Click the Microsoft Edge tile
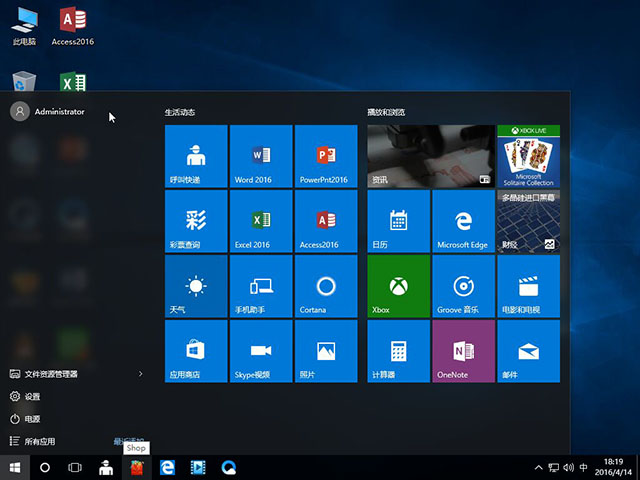 tap(463, 221)
